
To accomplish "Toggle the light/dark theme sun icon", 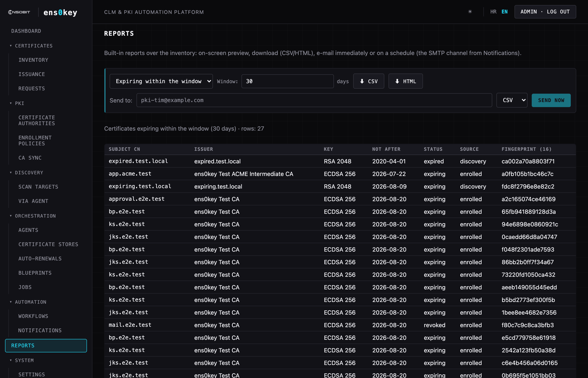I will point(470,12).
